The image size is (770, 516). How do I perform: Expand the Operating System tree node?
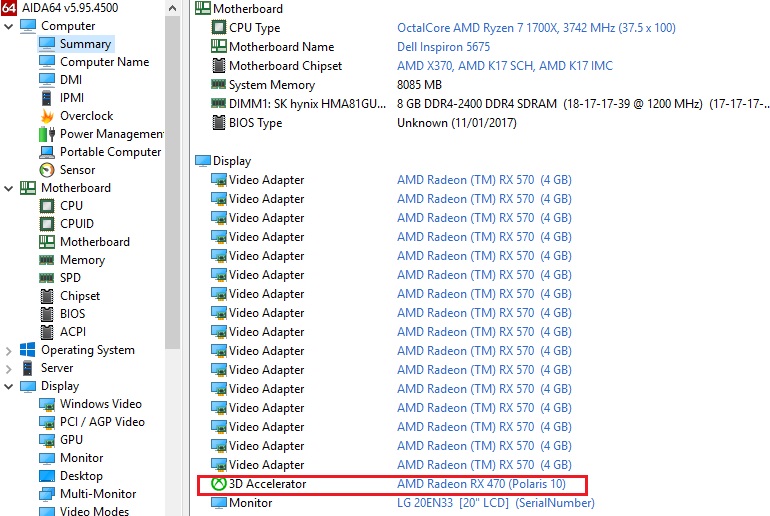click(x=8, y=351)
